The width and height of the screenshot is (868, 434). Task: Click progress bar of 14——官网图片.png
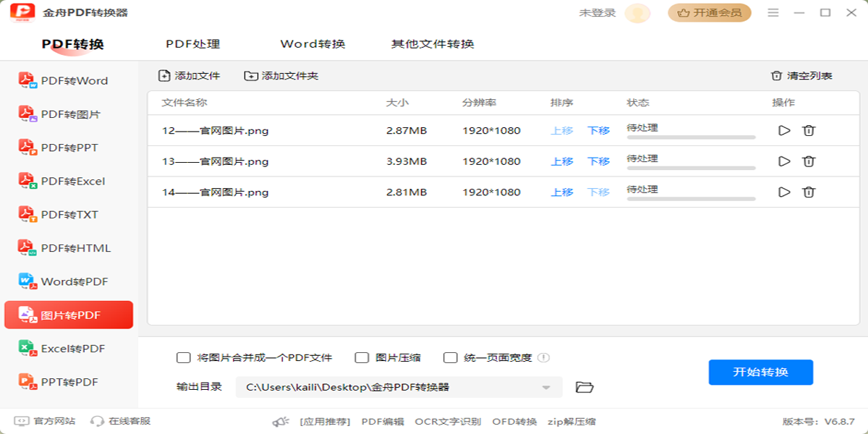pyautogui.click(x=691, y=198)
